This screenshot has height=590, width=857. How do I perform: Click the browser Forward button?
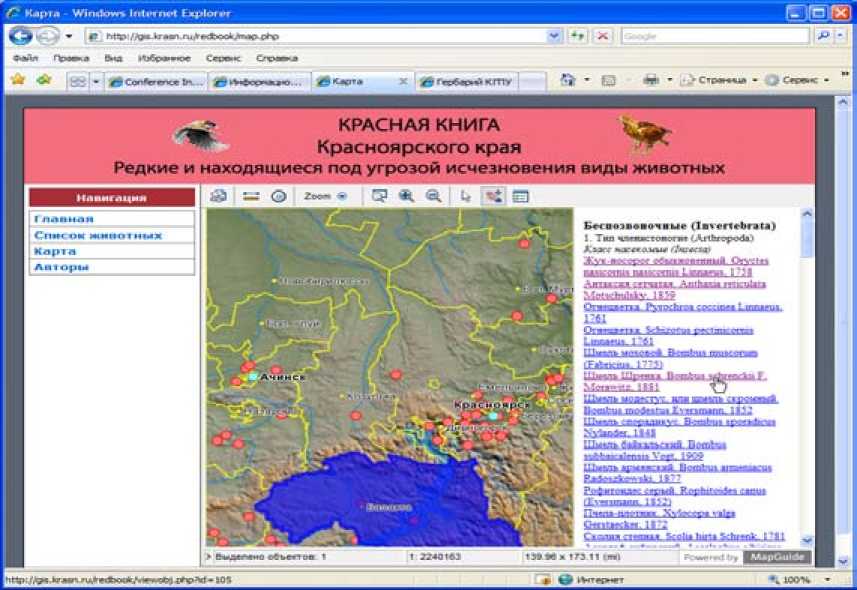48,36
